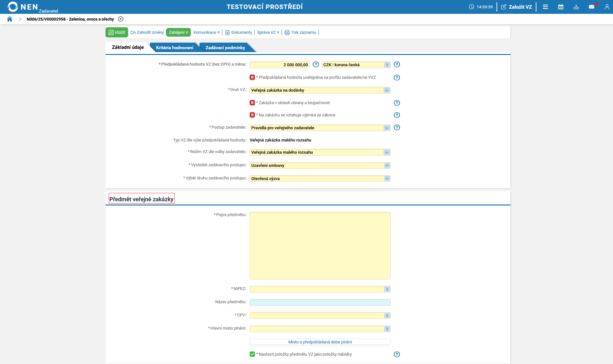Click help icon next to estimated value amount
Image resolution: width=613 pixels, height=364 pixels.
point(316,65)
